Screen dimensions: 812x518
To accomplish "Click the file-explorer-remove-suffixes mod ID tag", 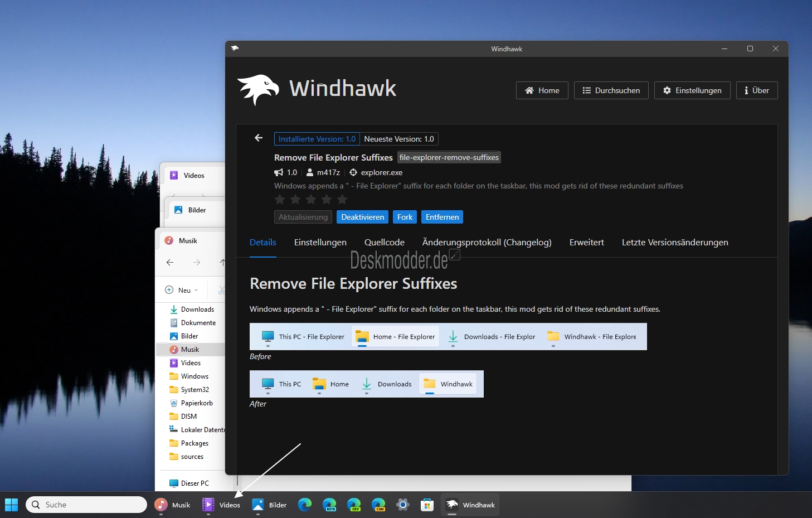I will (449, 157).
